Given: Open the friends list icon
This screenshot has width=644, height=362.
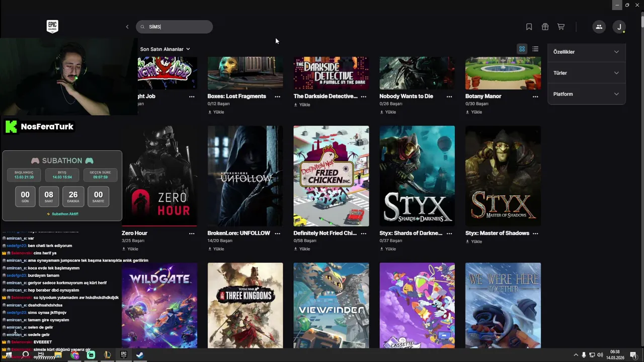Looking at the screenshot, I should click(x=599, y=27).
